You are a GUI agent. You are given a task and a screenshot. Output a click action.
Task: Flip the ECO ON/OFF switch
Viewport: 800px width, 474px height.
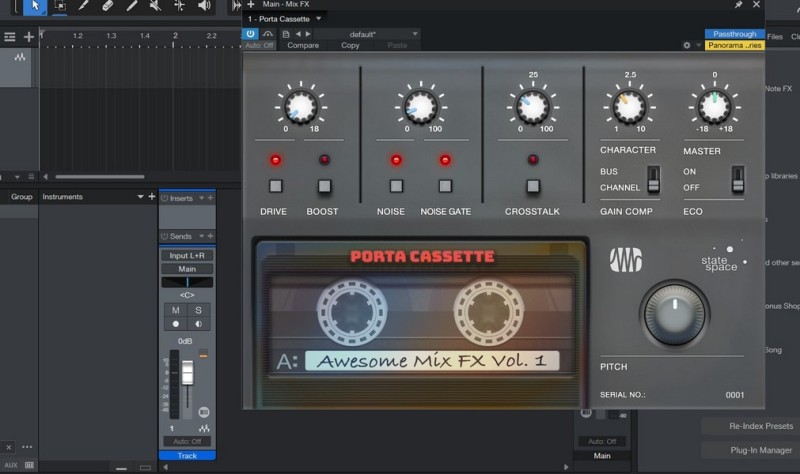click(x=738, y=179)
